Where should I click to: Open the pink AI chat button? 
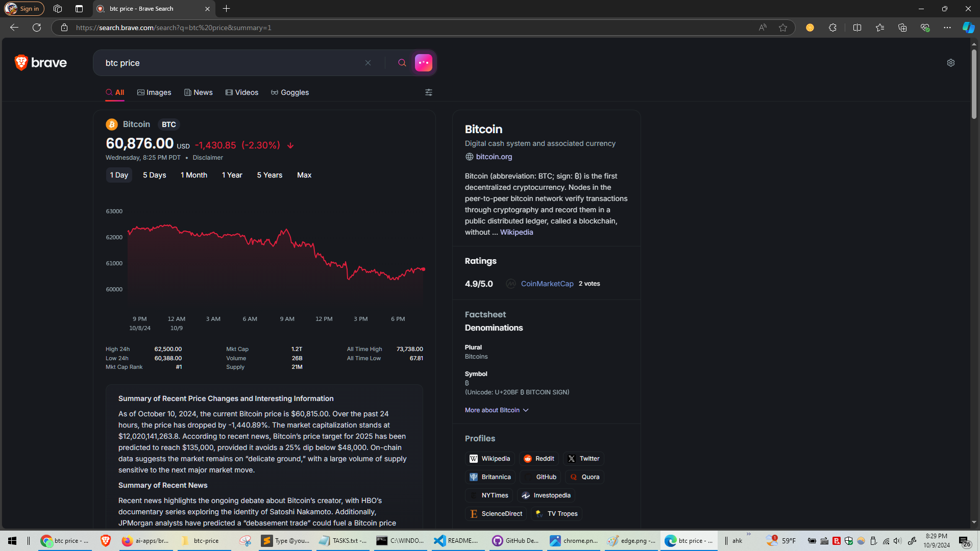click(x=423, y=63)
